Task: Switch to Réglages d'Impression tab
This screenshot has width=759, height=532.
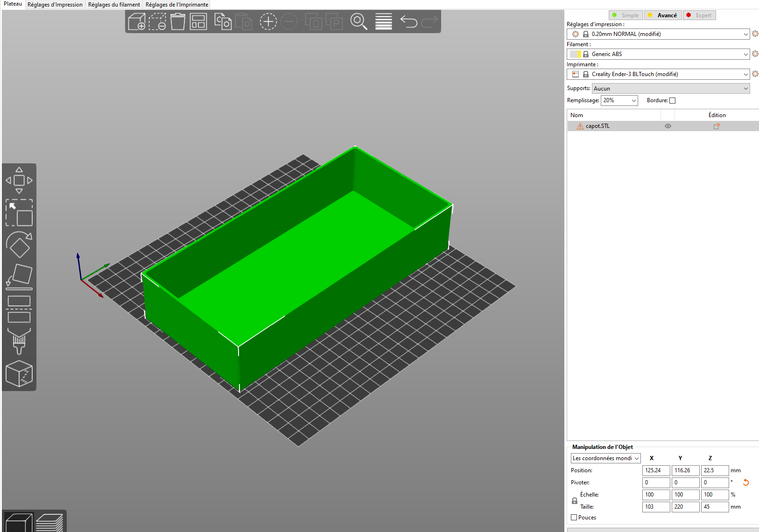Action: [x=55, y=5]
